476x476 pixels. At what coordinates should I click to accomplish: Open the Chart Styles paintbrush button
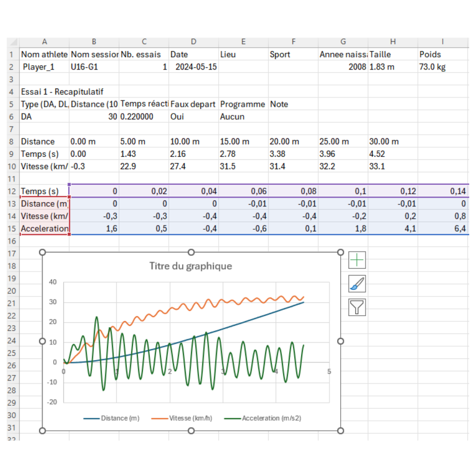(357, 284)
